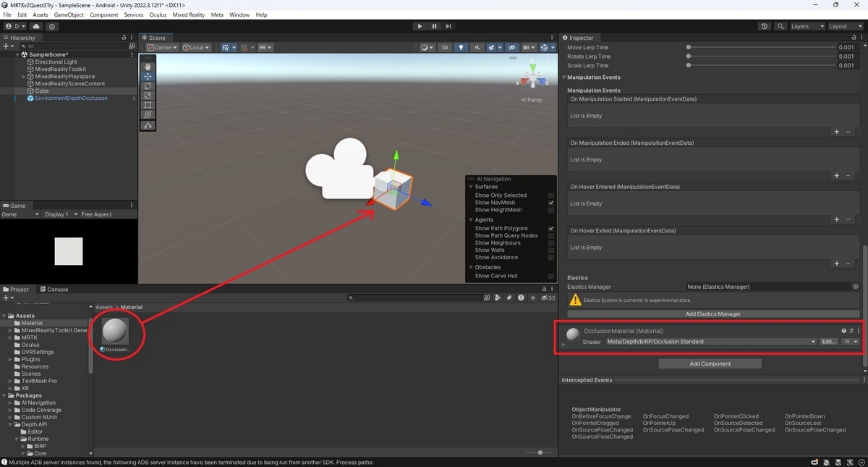Enable Show Path Query Nodes
The image size is (868, 467).
tap(552, 235)
